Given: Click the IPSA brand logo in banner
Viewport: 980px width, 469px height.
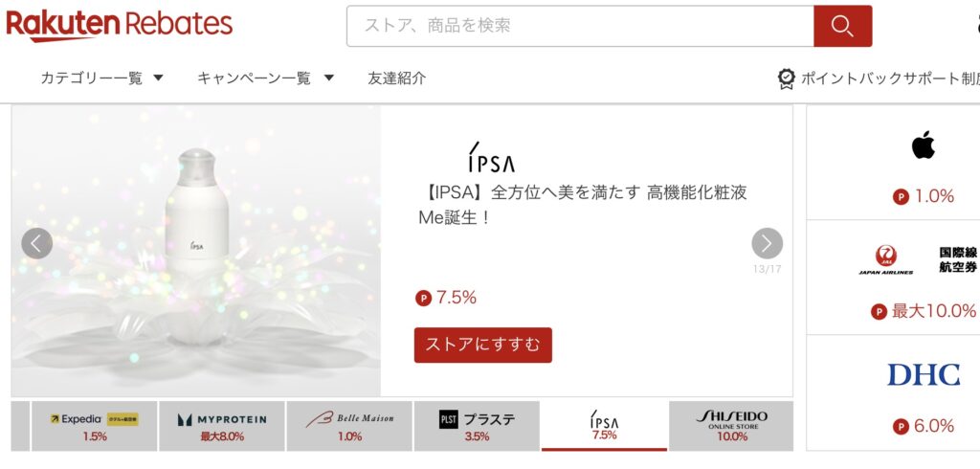Looking at the screenshot, I should point(491,158).
